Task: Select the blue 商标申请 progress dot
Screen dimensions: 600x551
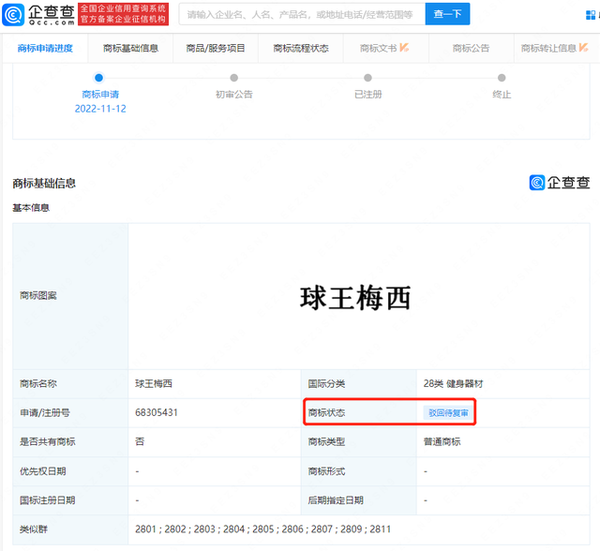Action: click(x=97, y=77)
